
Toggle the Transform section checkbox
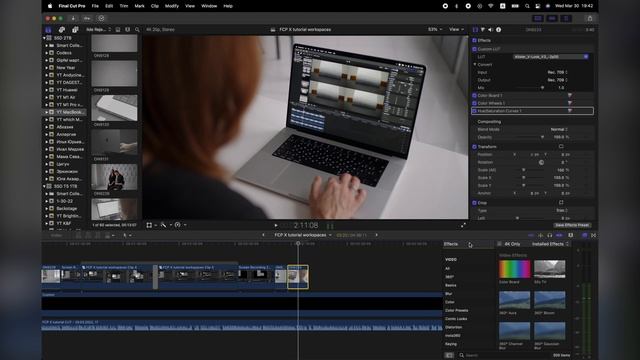pos(474,147)
